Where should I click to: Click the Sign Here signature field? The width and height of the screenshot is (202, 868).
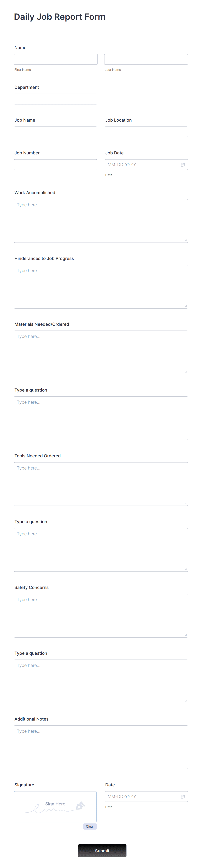click(55, 807)
